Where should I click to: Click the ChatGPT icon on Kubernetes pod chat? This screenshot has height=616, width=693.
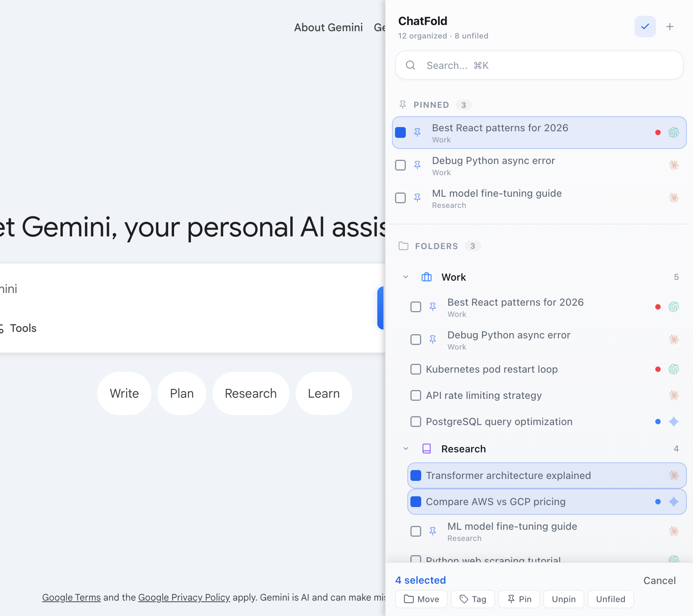pos(673,369)
